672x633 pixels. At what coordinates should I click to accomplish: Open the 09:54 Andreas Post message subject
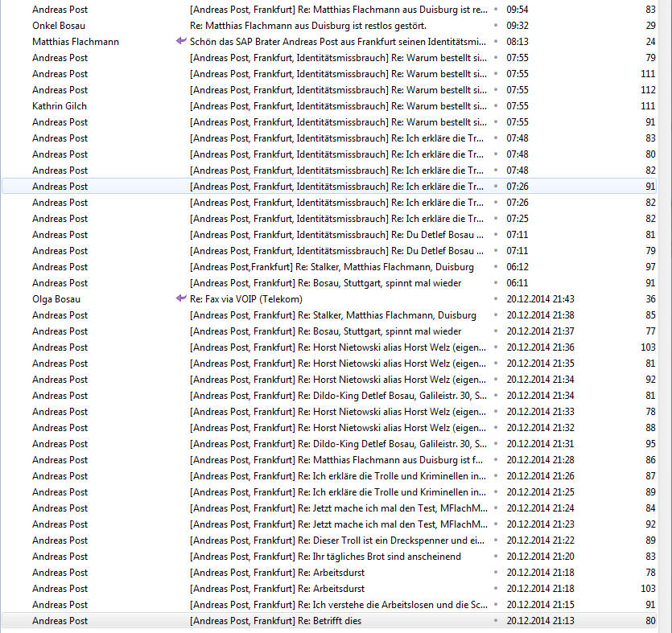(x=339, y=10)
